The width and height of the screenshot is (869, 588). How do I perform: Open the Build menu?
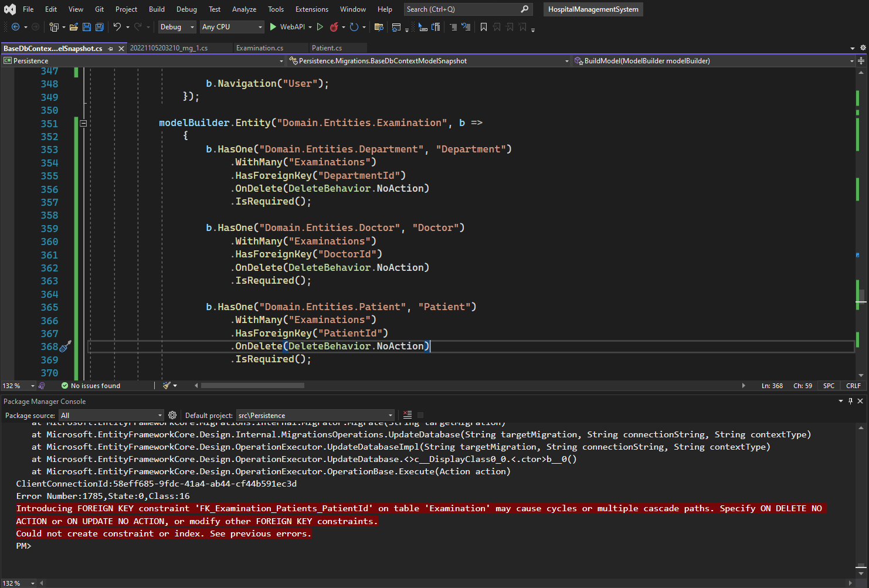157,9
